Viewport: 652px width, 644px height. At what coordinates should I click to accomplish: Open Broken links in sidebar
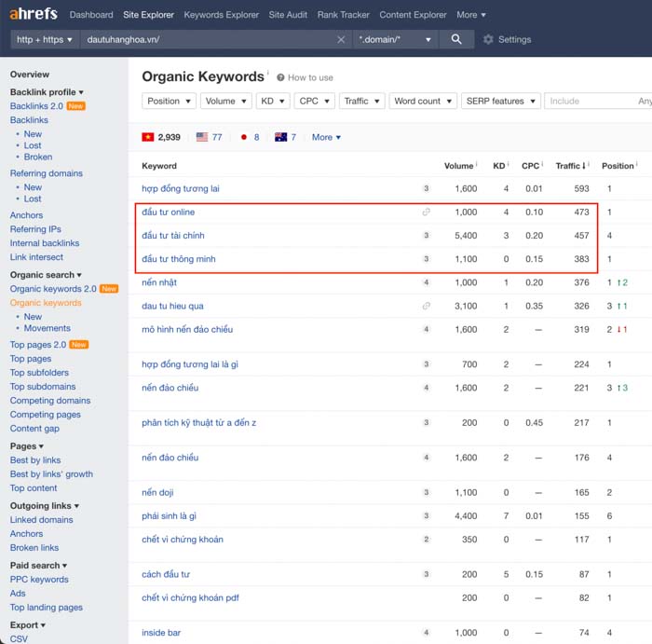pyautogui.click(x=34, y=548)
